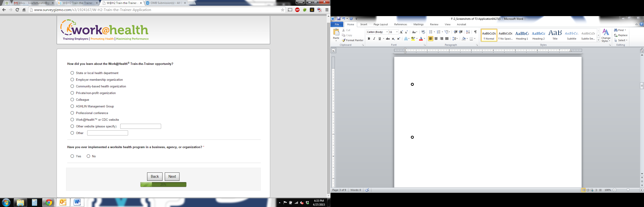Open the References ribbon tab
Screen dimensions: 644x207
[400, 24]
